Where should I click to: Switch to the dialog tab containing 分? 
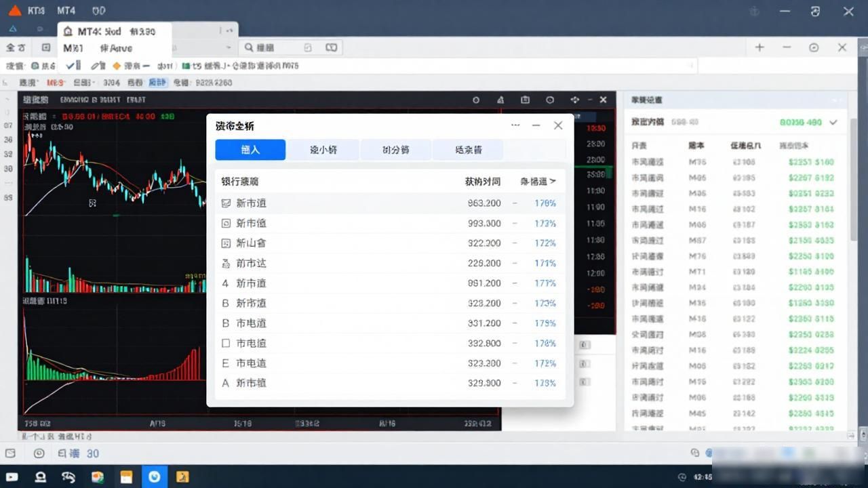pyautogui.click(x=395, y=150)
